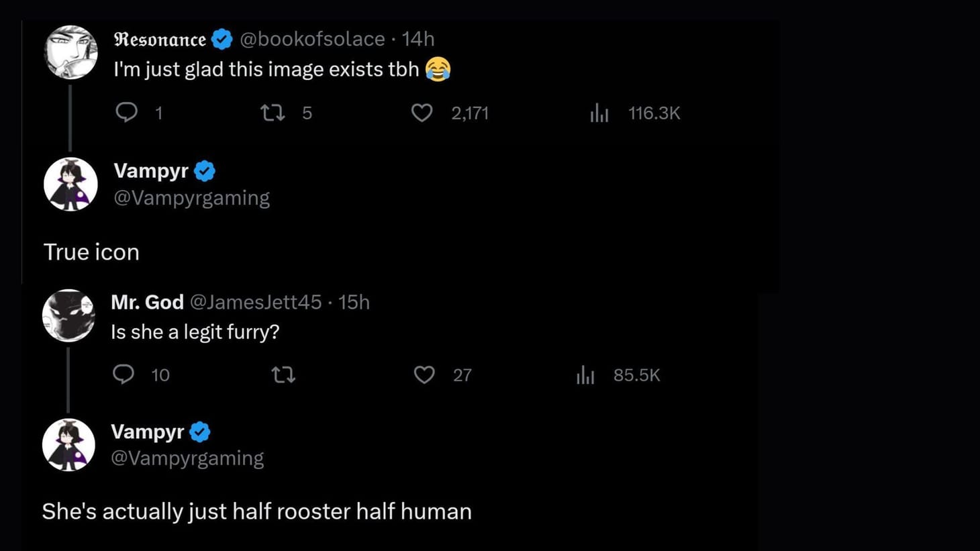Click Vampyr's avatar on rooster reply

coord(68,444)
